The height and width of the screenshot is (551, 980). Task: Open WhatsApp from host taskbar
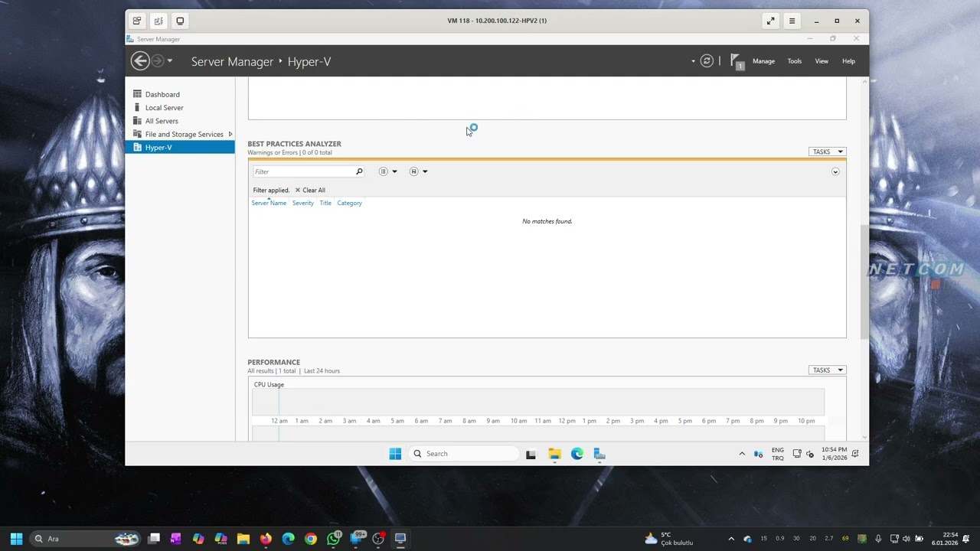tap(333, 539)
